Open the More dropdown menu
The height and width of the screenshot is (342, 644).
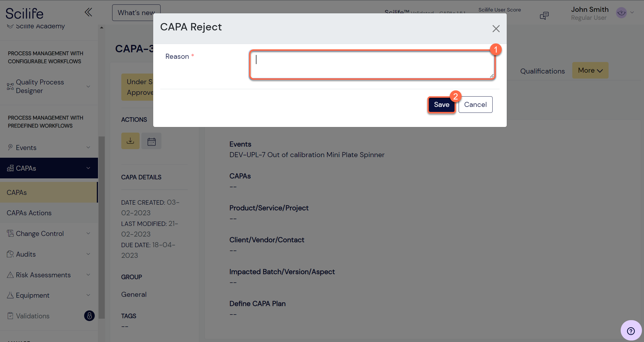pyautogui.click(x=590, y=70)
